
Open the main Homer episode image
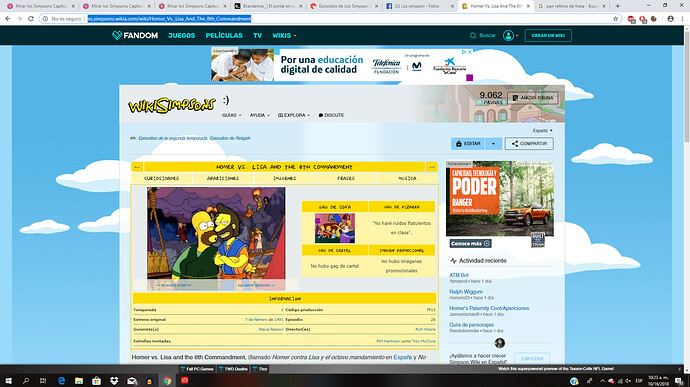coord(216,238)
